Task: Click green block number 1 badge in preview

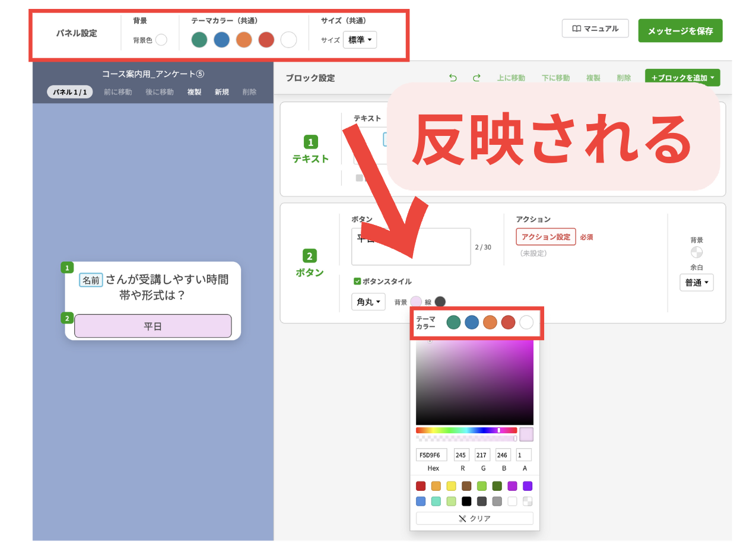Action: tap(67, 268)
